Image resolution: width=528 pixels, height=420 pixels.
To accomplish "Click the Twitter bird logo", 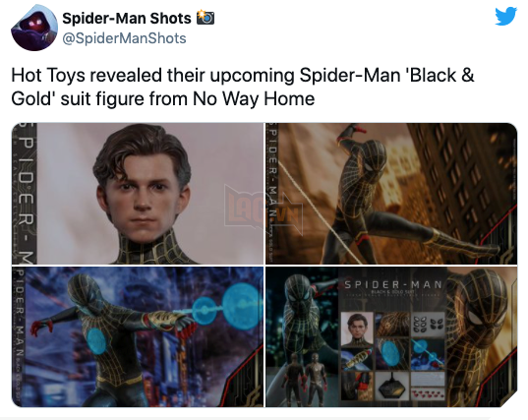I will 505,16.
